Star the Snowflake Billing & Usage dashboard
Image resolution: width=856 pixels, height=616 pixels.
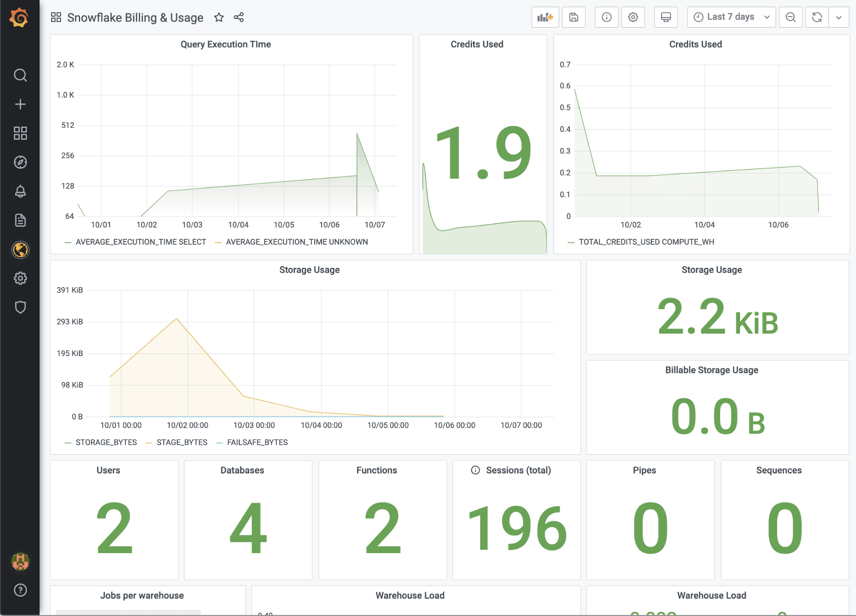[219, 17]
